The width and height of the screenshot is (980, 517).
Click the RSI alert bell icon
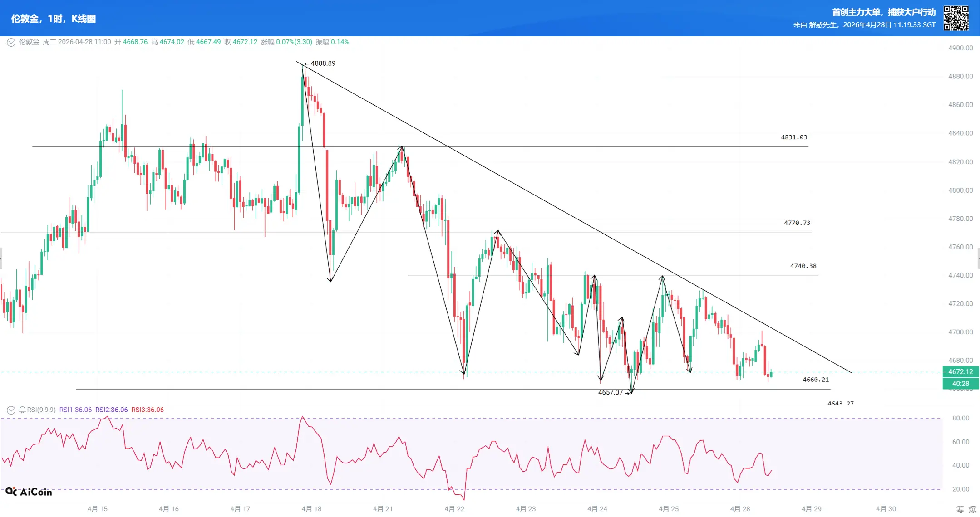coord(22,410)
